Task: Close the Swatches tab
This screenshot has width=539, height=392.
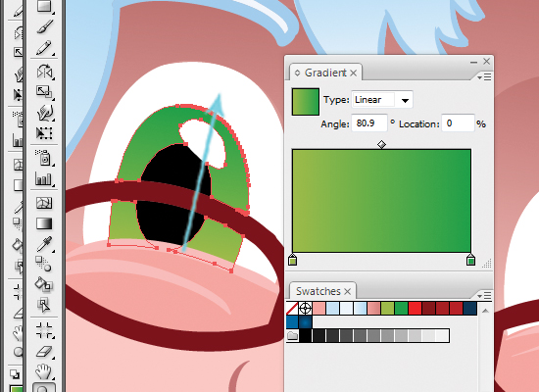Action: pyautogui.click(x=348, y=292)
